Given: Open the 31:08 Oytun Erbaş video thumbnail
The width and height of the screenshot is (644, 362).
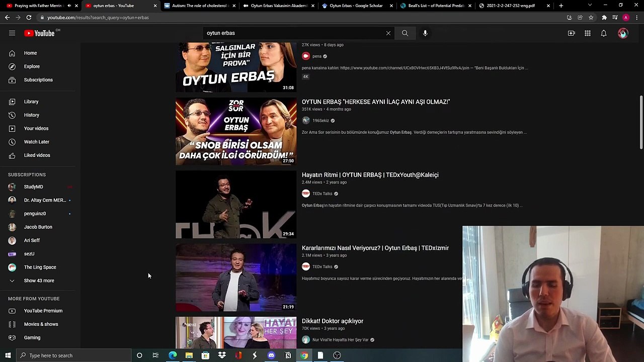Looking at the screenshot, I should [236, 67].
